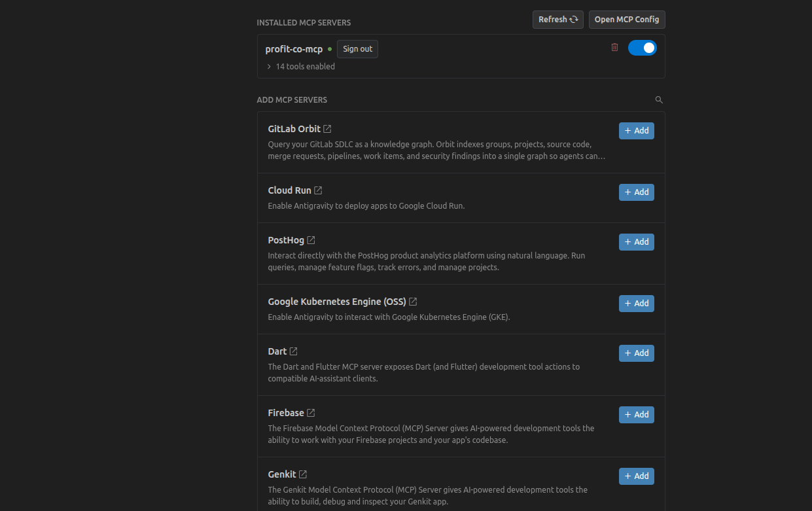
Task: Add the Firebase server
Action: 637,415
